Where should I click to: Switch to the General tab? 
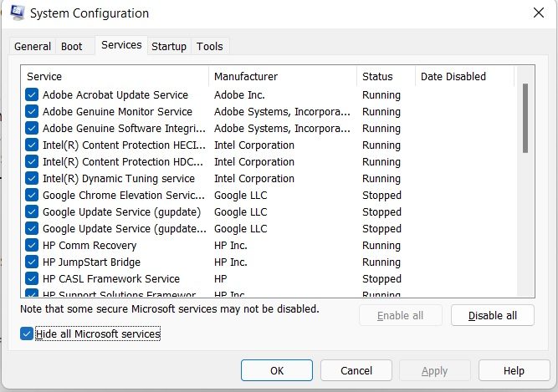point(33,47)
